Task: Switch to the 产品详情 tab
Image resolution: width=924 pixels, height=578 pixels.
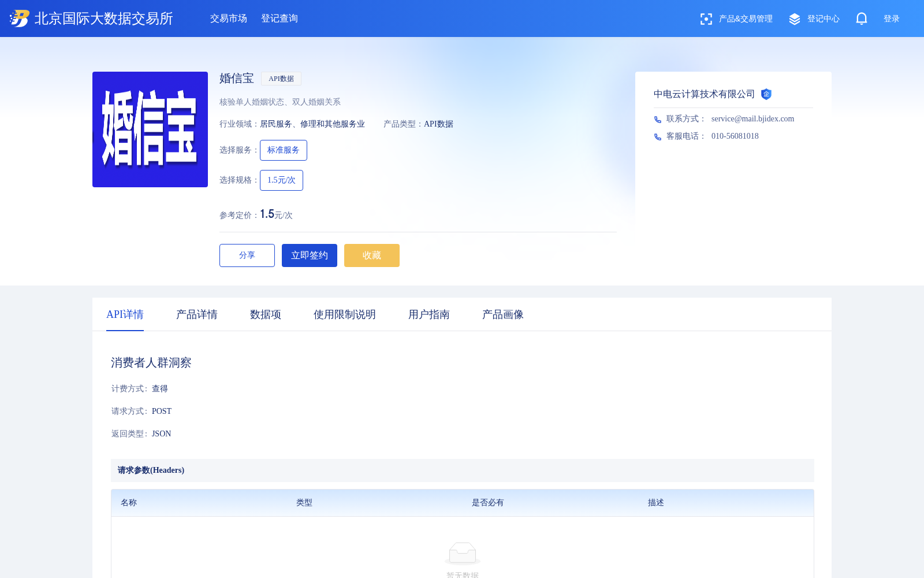Action: 197,314
